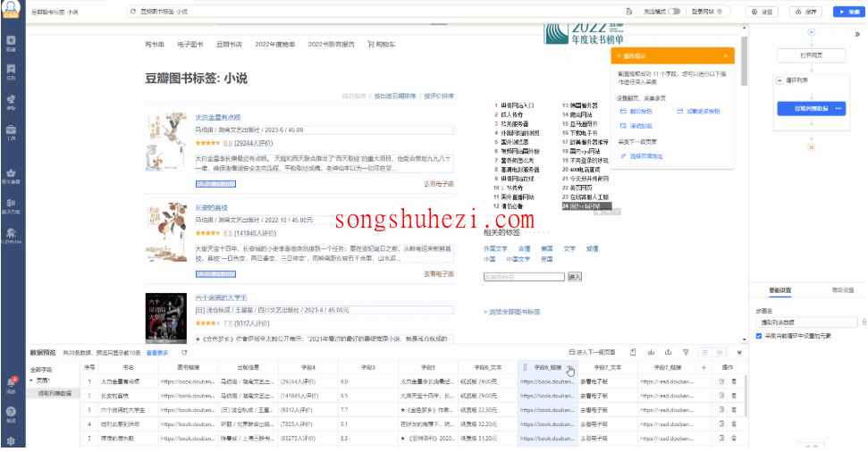868x452 pixels.
Task: Click the 保存 save button
Action: click(x=806, y=12)
